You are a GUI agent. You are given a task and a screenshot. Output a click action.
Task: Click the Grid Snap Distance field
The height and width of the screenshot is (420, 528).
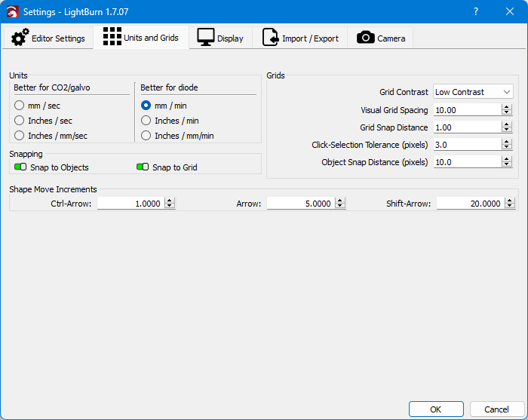point(467,127)
